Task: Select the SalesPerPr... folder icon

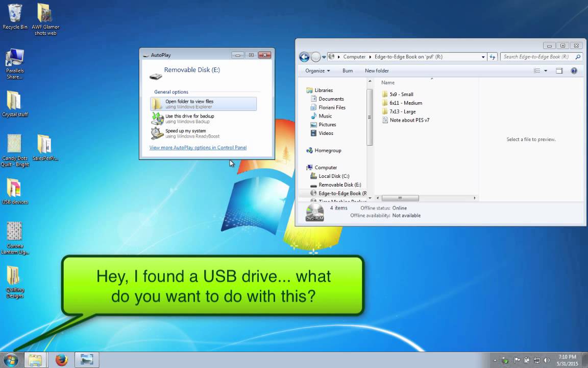Action: tap(45, 148)
